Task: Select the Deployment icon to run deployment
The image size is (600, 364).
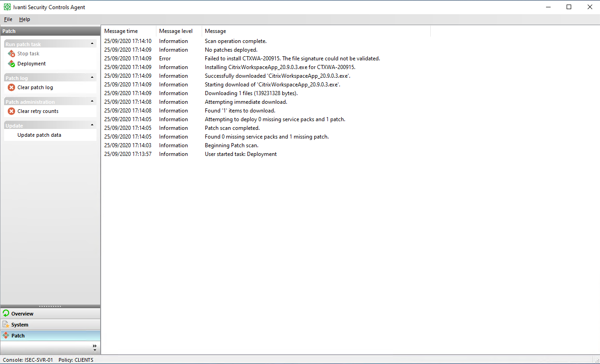Action: coord(11,64)
